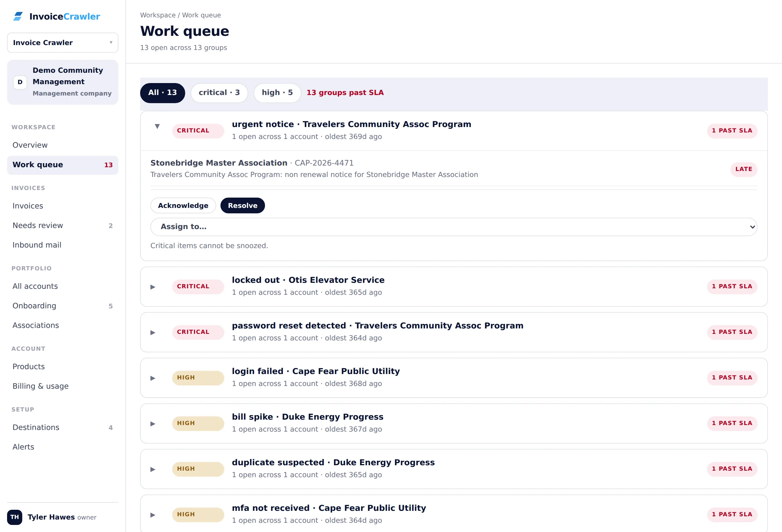The width and height of the screenshot is (782, 532).
Task: Click the Acknowledge button
Action: (x=183, y=205)
